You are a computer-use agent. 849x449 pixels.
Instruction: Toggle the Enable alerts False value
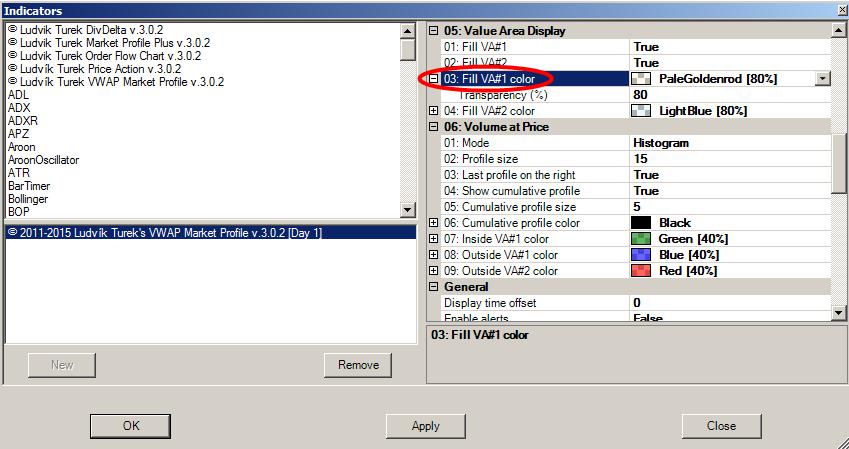click(729, 318)
